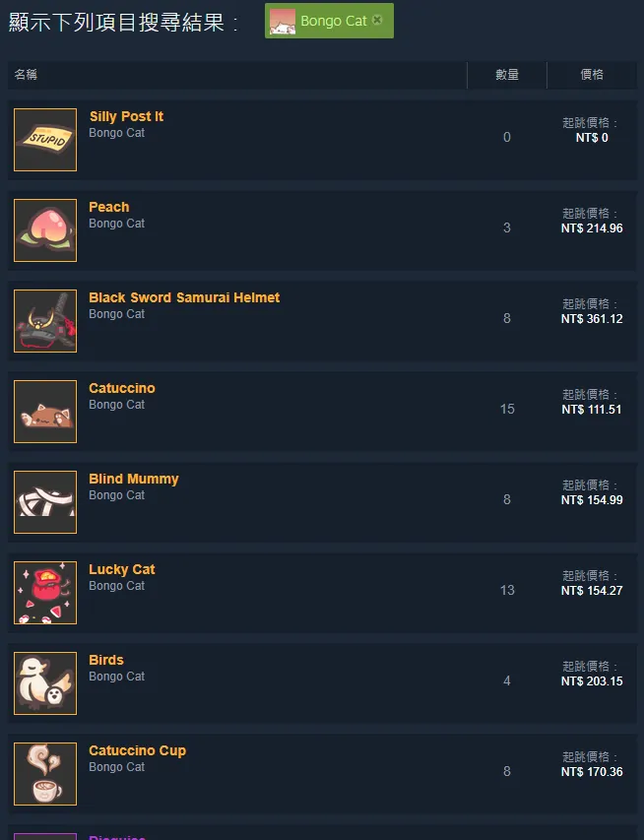644x840 pixels.
Task: Click the Bongo Cat game icon in filter
Action: coord(283,21)
